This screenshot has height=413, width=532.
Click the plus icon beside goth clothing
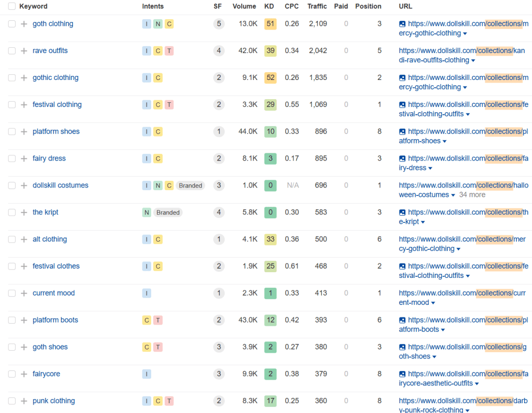click(x=24, y=24)
